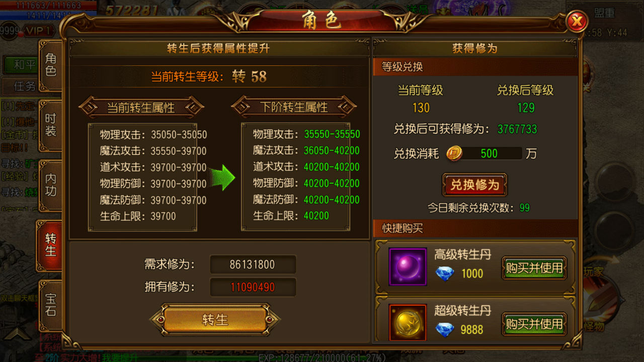Viewport: 644px width, 362px height.
Task: Click the blue diamond icon next to 9888
Action: click(x=445, y=329)
